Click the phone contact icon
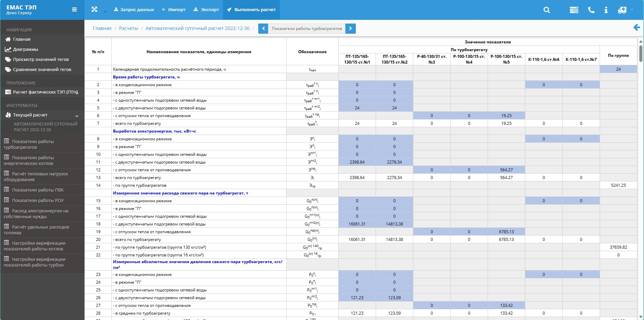644x320 pixels. (x=591, y=10)
